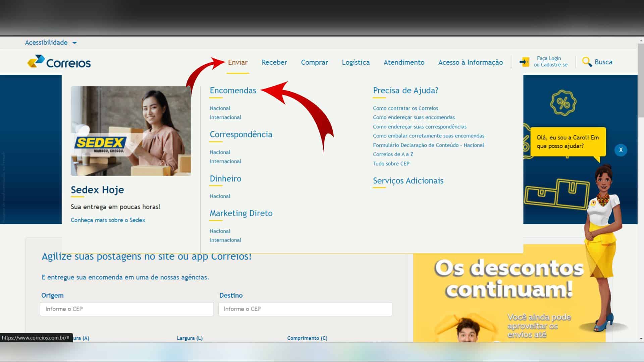Click the percent discount badge icon
This screenshot has width=644, height=362.
563,103
